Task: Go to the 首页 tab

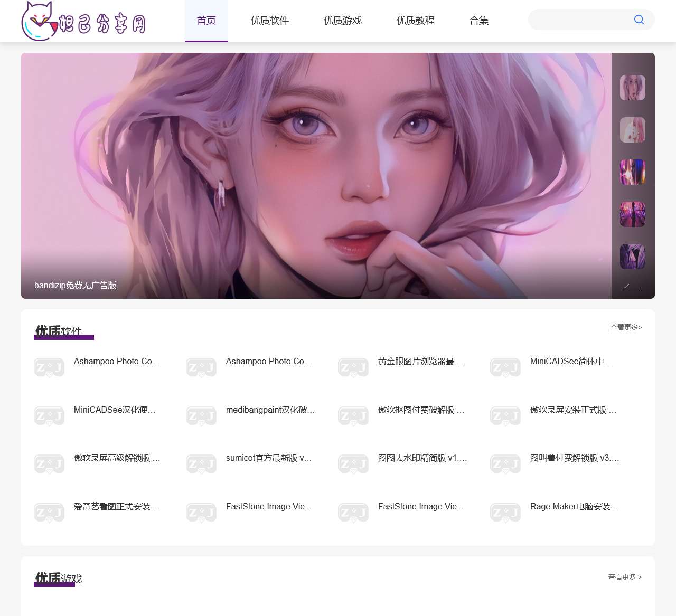Action: [206, 21]
